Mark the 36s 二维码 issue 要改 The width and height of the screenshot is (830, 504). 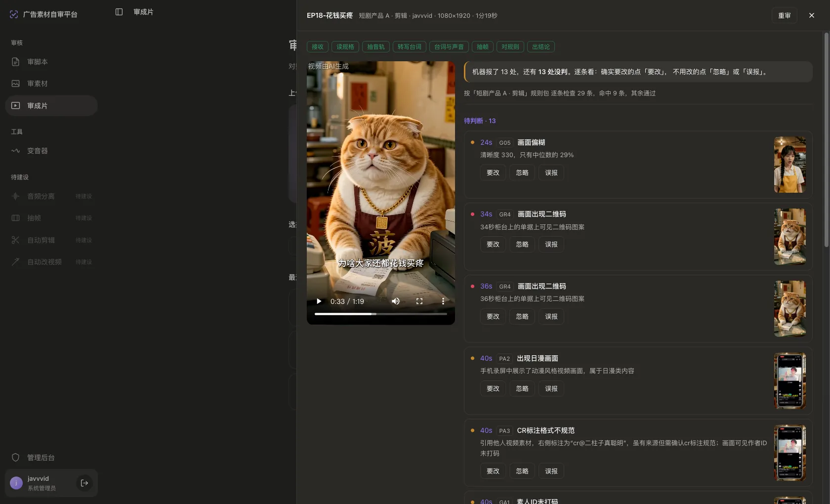click(493, 317)
